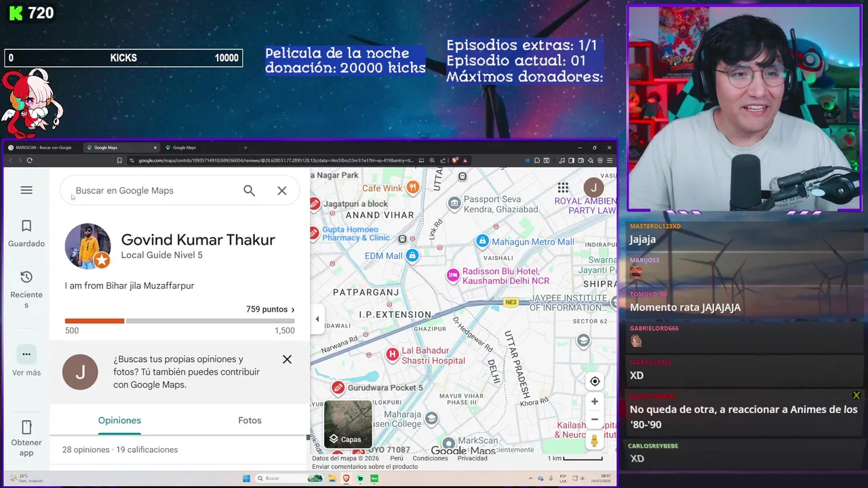Click the EDM Mall shopping marker

(412, 256)
